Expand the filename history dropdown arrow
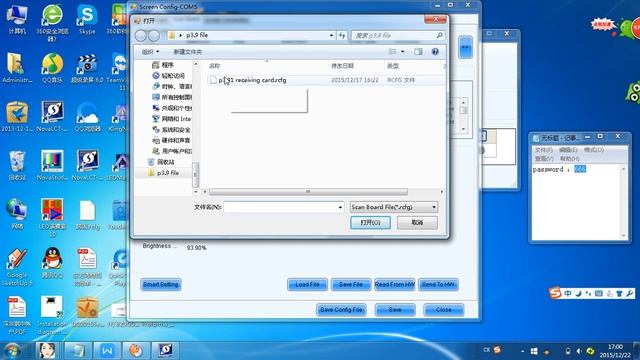The width and height of the screenshot is (640, 360). pyautogui.click(x=340, y=207)
